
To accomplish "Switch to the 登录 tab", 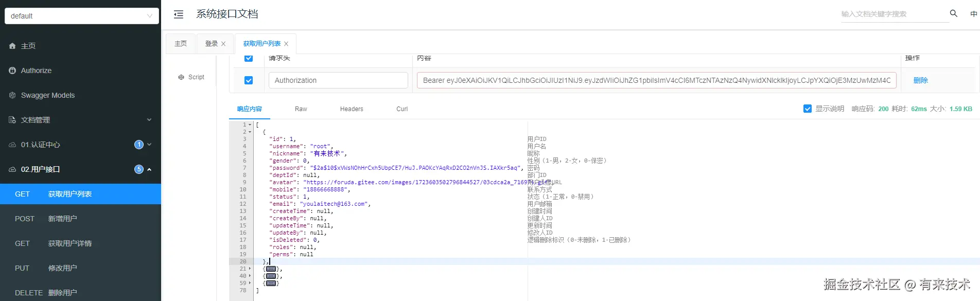I will click(x=212, y=44).
